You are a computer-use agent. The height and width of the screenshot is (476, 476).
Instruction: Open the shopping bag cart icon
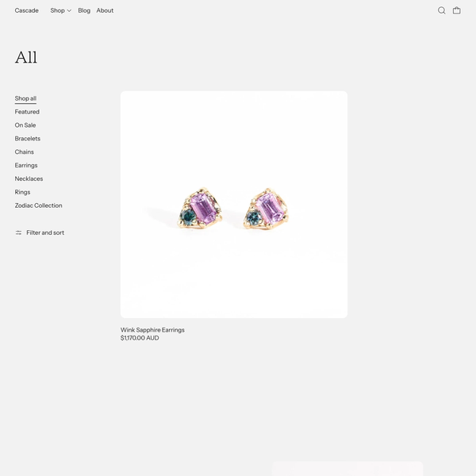pos(457,10)
